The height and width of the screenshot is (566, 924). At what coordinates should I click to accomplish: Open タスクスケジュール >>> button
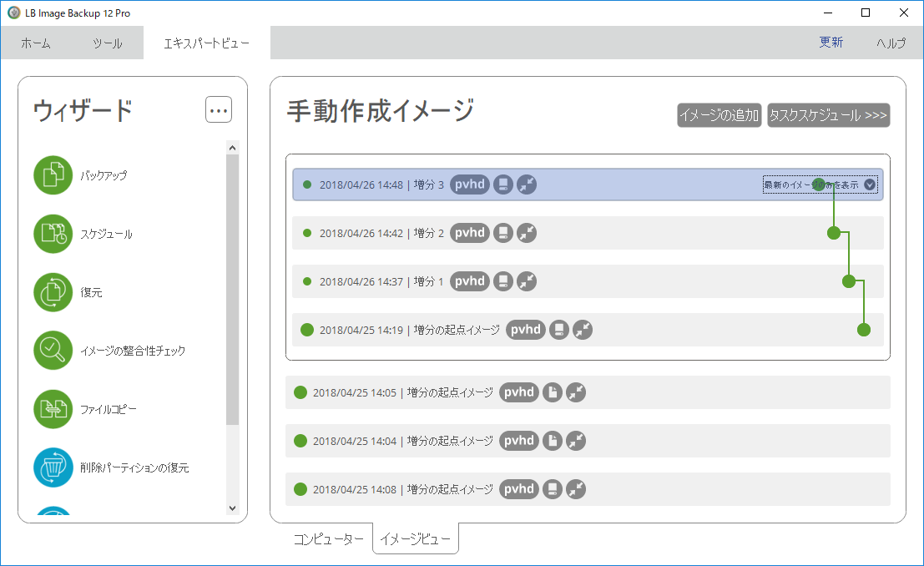click(x=828, y=115)
